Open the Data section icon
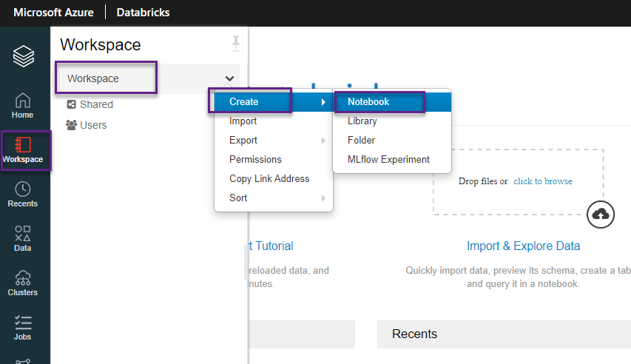Screen dimensions: 631x364 (x=23, y=238)
